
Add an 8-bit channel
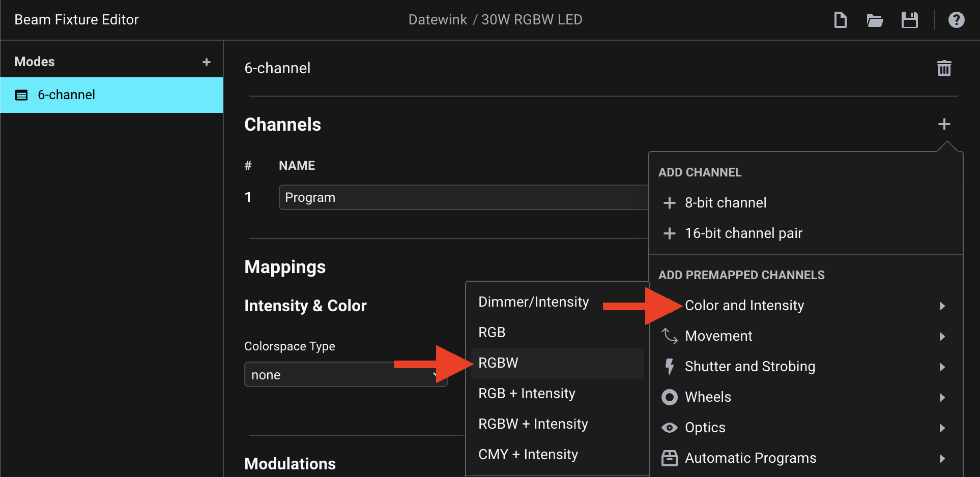(725, 203)
